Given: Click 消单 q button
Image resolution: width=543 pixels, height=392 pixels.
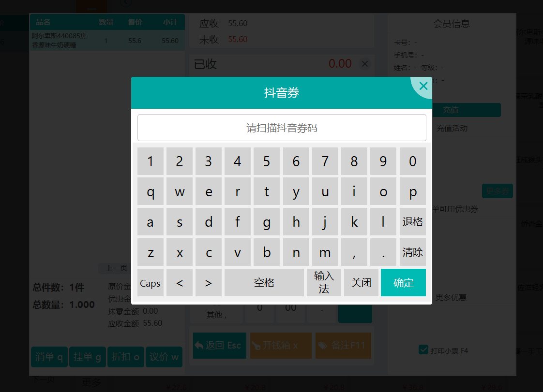Looking at the screenshot, I should click(x=49, y=357).
